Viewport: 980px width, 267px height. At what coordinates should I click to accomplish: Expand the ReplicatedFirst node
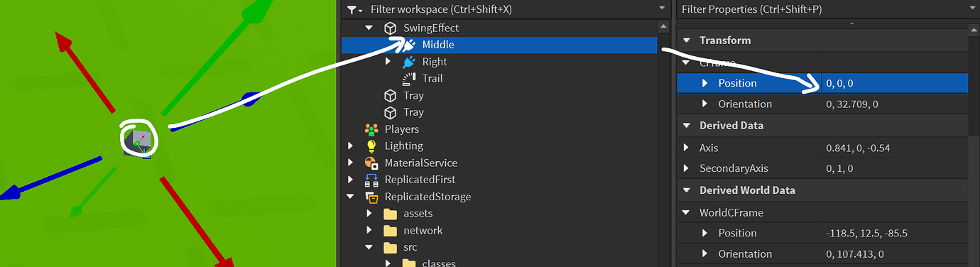click(x=350, y=180)
